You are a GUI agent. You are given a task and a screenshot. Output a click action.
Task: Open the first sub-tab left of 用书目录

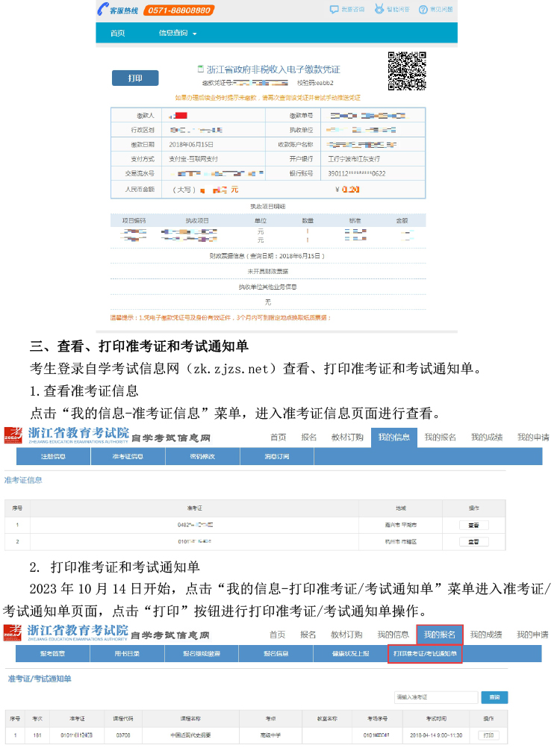[52, 654]
